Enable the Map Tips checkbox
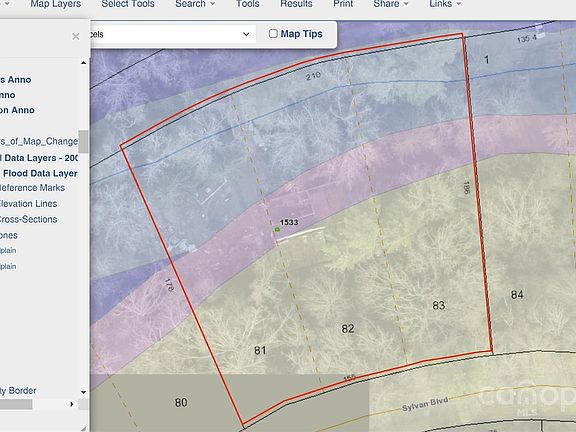 pyautogui.click(x=273, y=34)
